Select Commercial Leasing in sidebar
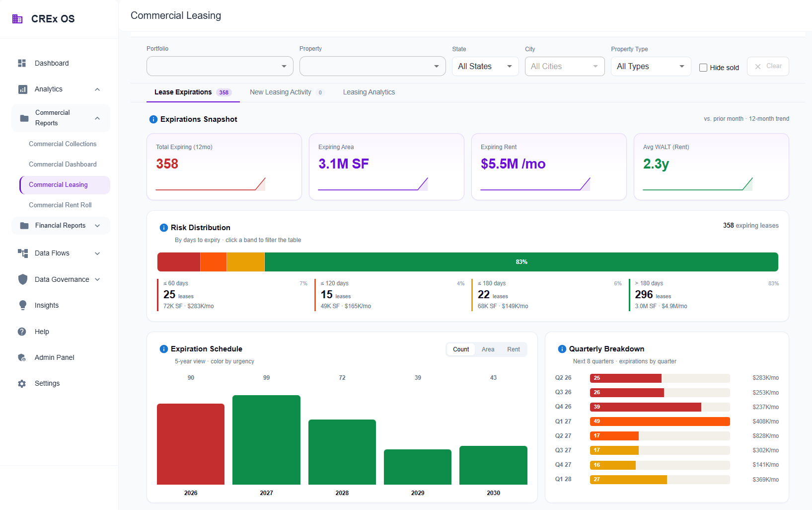Screen dimensions: 812x510 [x=65, y=185]
